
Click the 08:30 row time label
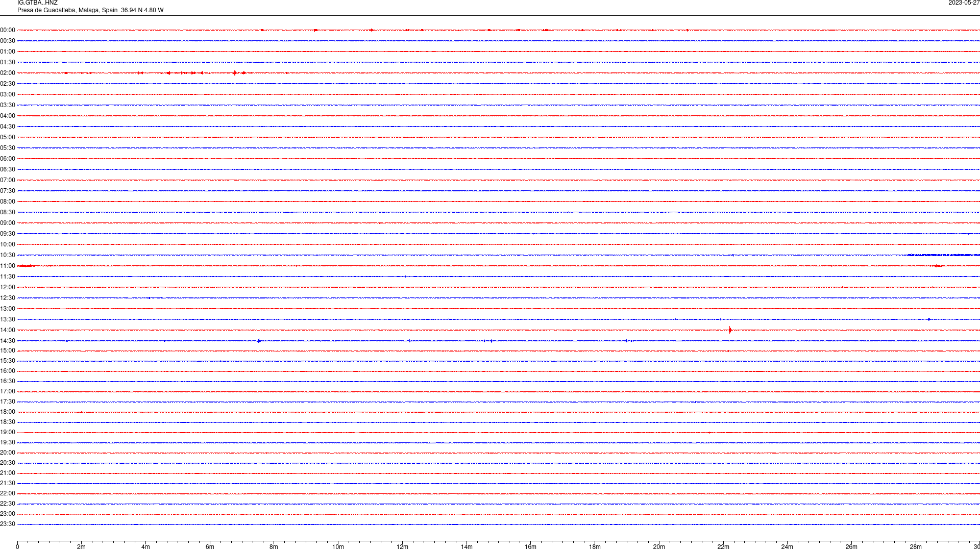8,212
